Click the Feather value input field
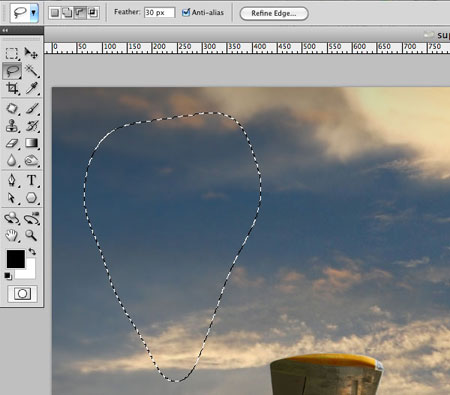Viewport: 450px width, 395px height. pyautogui.click(x=159, y=13)
